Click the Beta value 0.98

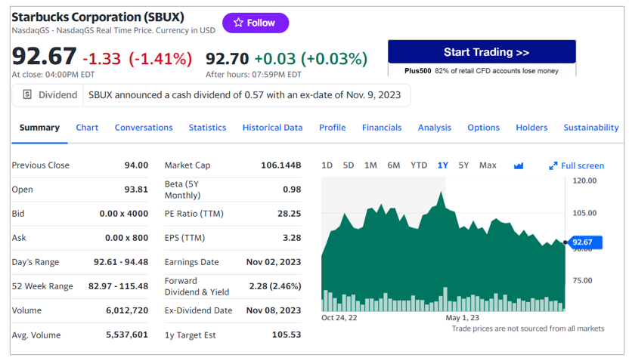292,190
